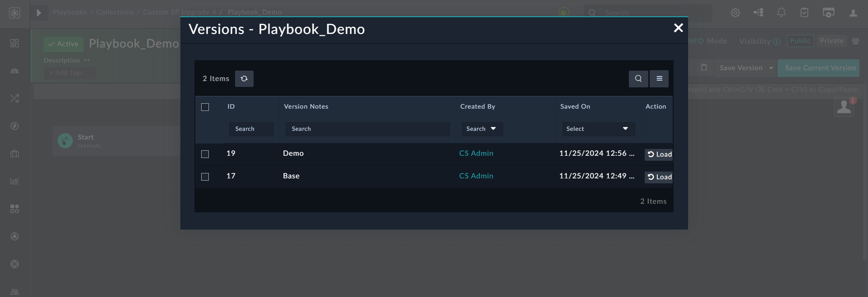This screenshot has width=868, height=297.
Task: Sort by Saved On header
Action: point(575,107)
